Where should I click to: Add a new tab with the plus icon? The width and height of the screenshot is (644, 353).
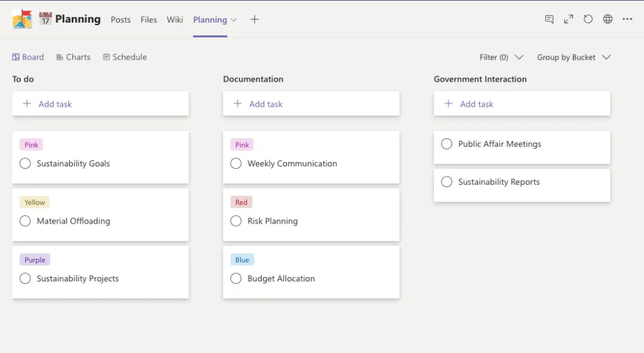[254, 19]
